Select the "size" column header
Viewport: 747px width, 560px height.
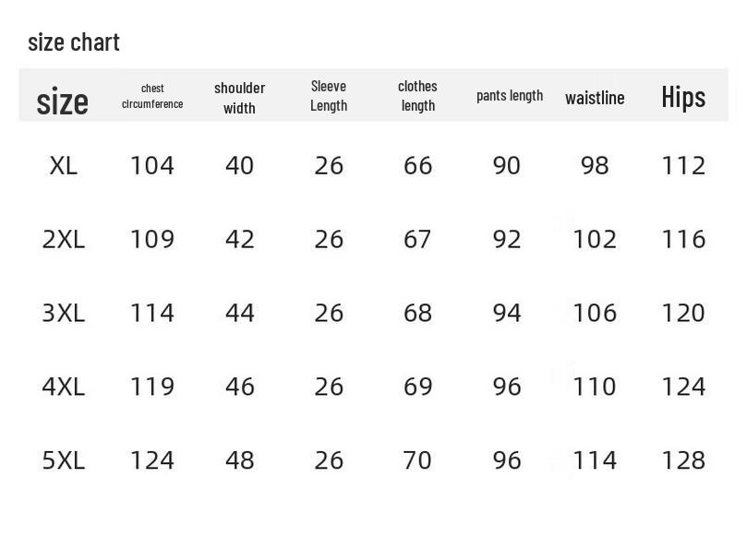63,101
